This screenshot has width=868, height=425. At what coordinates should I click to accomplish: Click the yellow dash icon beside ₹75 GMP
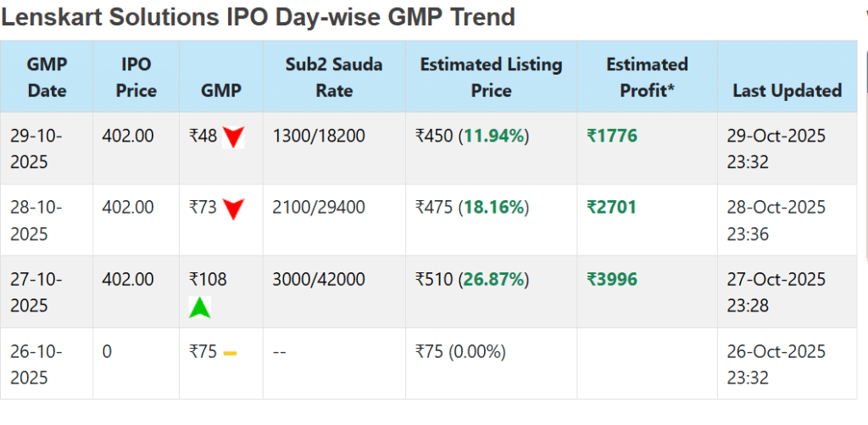click(x=230, y=352)
